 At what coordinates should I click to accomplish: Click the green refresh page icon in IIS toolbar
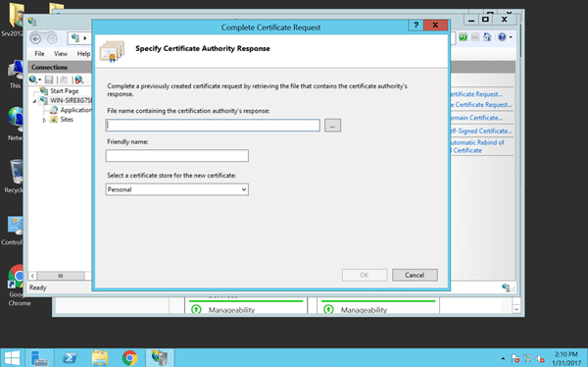click(x=464, y=37)
